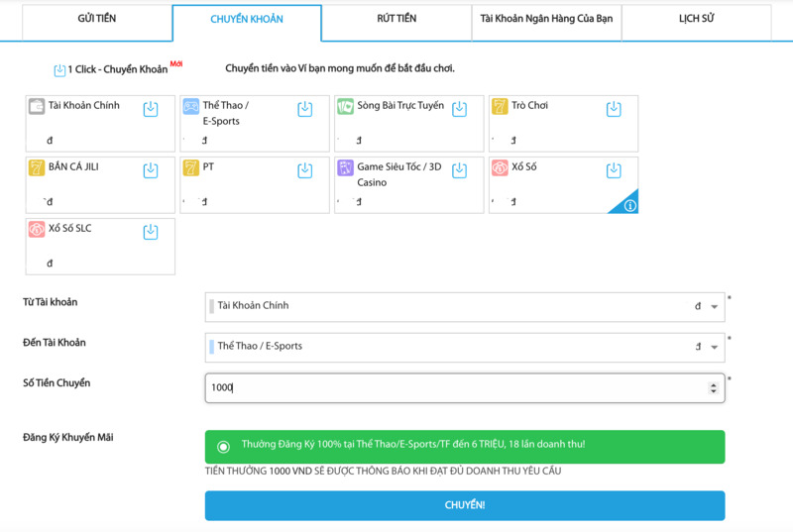Focus the Số Tiền Chuyển amount field
This screenshot has height=532, width=793.
[456, 388]
